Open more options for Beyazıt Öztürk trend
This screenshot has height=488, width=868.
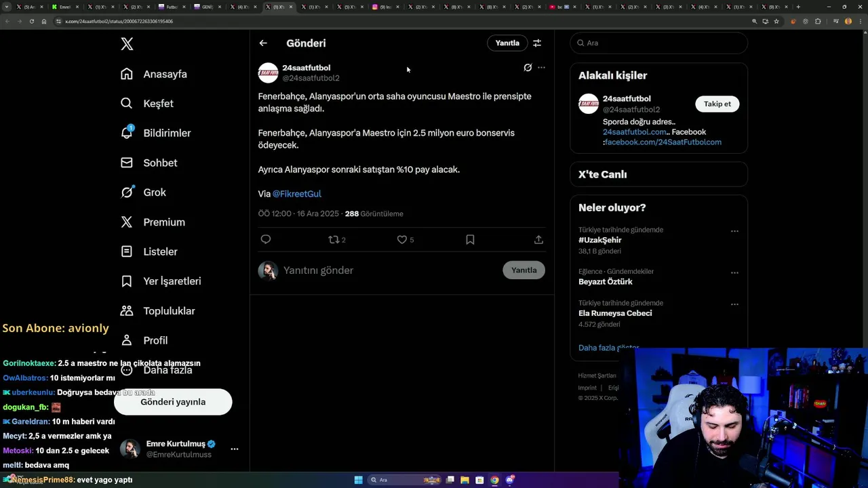pos(734,272)
